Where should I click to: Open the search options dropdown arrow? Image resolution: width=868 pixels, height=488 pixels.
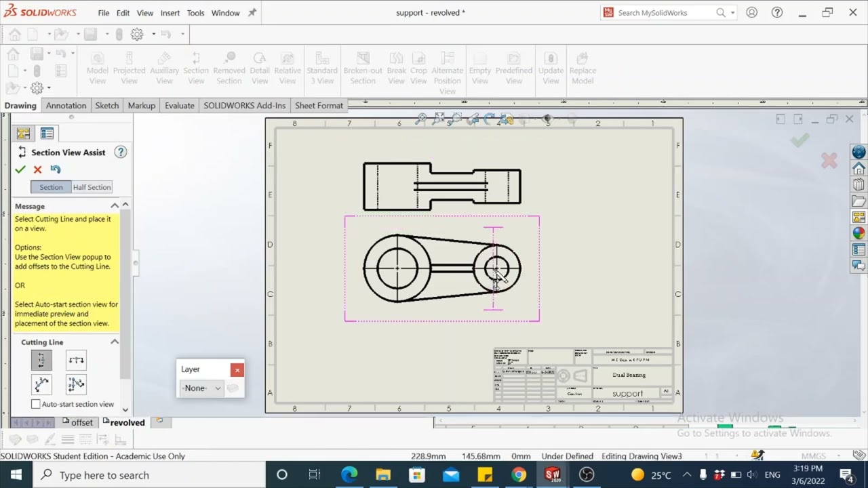pyautogui.click(x=732, y=13)
